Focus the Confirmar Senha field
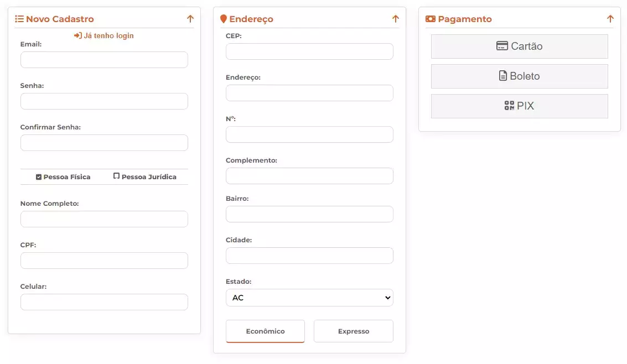 click(104, 143)
